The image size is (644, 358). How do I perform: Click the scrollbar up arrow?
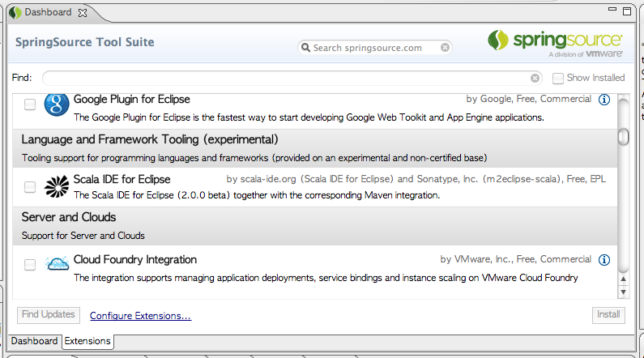(624, 279)
